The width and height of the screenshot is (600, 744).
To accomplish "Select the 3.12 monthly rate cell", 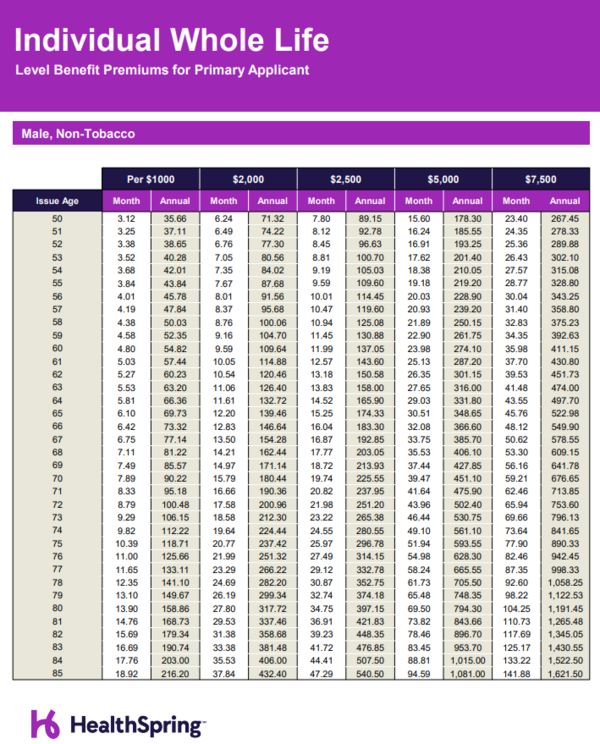I will [126, 219].
